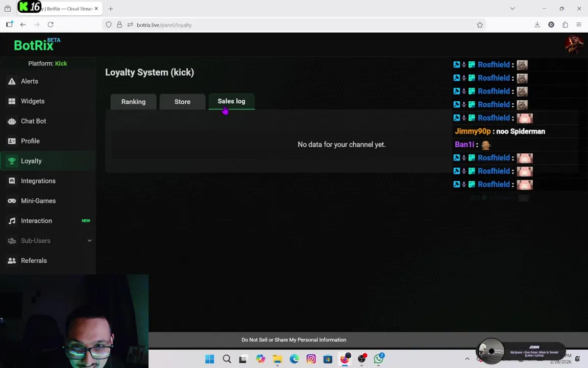Image resolution: width=588 pixels, height=368 pixels.
Task: Click the Jimmy90p username in chat
Action: click(473, 131)
